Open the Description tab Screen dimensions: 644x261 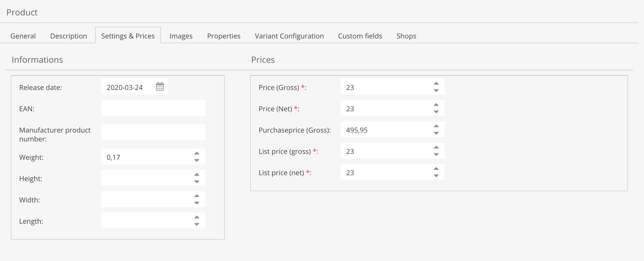click(x=69, y=36)
